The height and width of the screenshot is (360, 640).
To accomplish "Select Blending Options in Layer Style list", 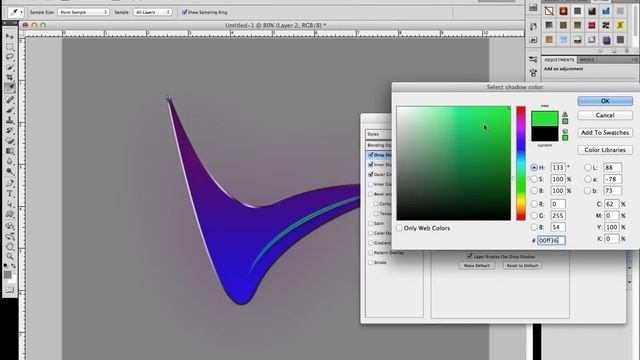I will point(378,145).
